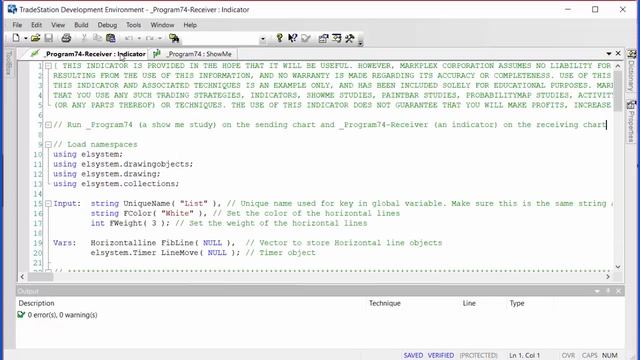Image resolution: width=640 pixels, height=360 pixels.
Task: Open the File menu
Action: tap(17, 25)
